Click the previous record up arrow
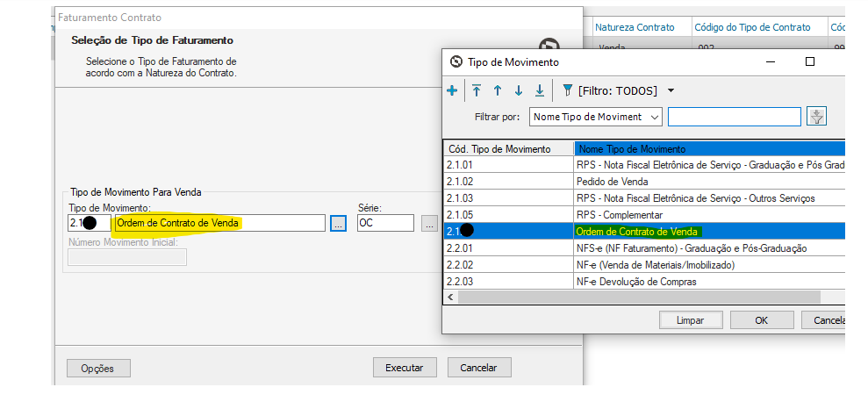 (x=497, y=90)
